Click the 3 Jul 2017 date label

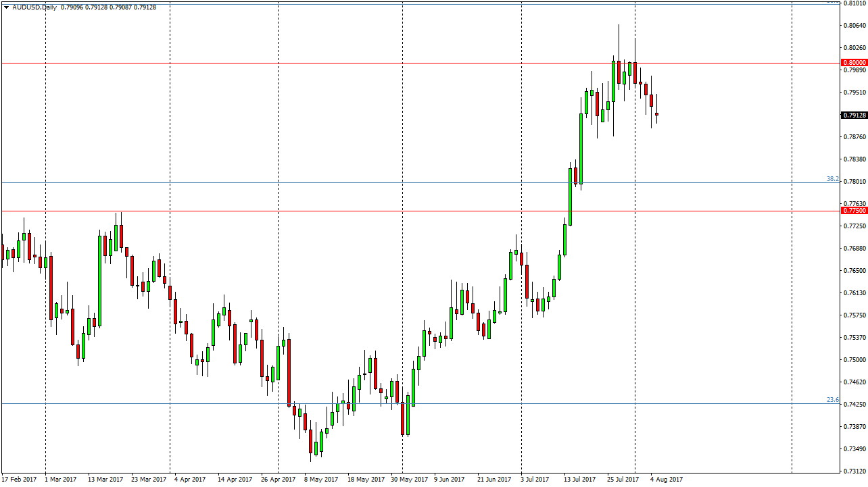(x=535, y=480)
